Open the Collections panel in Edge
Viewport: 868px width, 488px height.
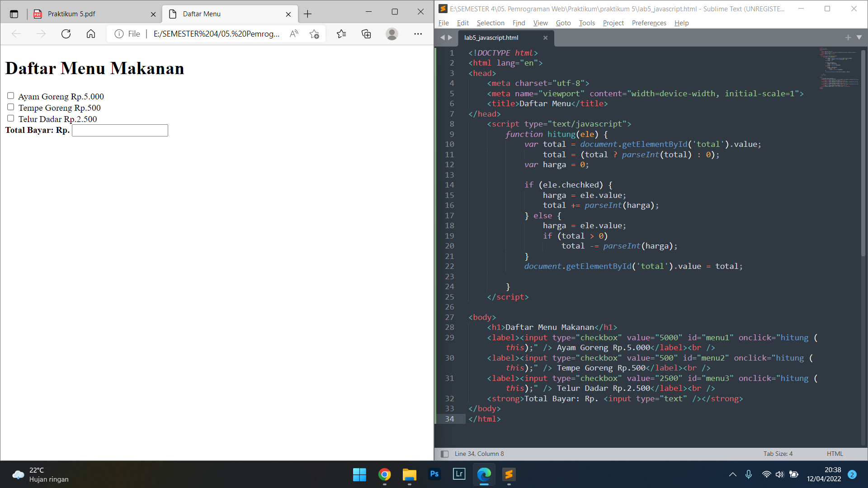pos(366,34)
